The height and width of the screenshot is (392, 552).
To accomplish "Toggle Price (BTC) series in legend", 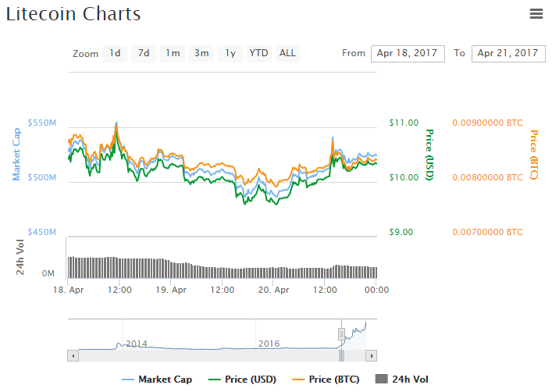I will click(x=326, y=380).
